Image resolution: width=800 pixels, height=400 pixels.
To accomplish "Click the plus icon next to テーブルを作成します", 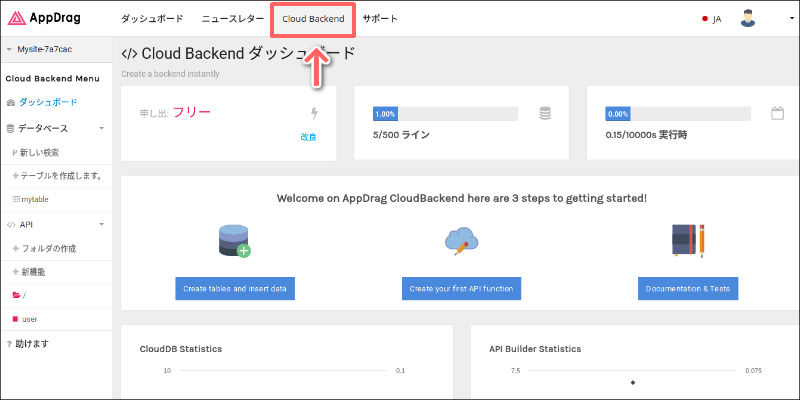I will (x=15, y=176).
